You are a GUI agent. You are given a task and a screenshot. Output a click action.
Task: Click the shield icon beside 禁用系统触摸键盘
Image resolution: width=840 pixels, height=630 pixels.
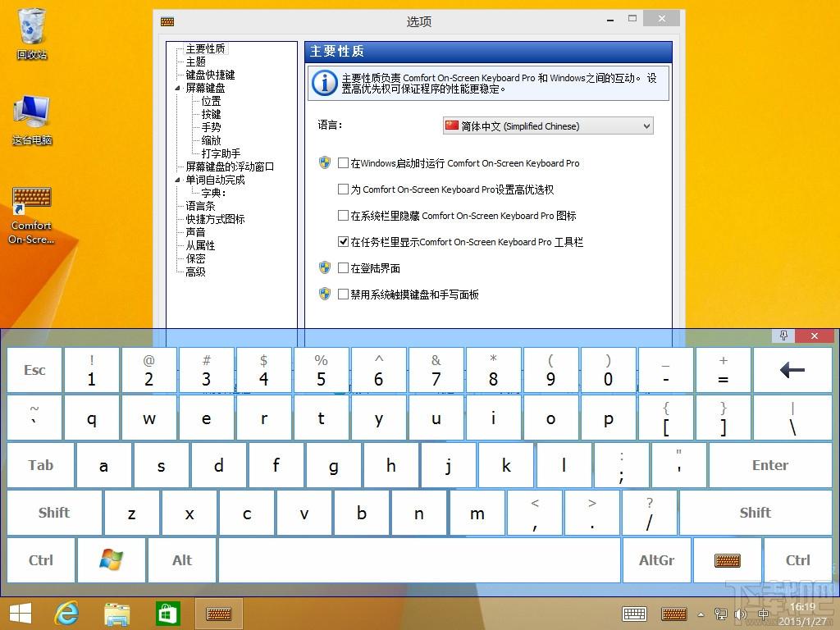(325, 294)
